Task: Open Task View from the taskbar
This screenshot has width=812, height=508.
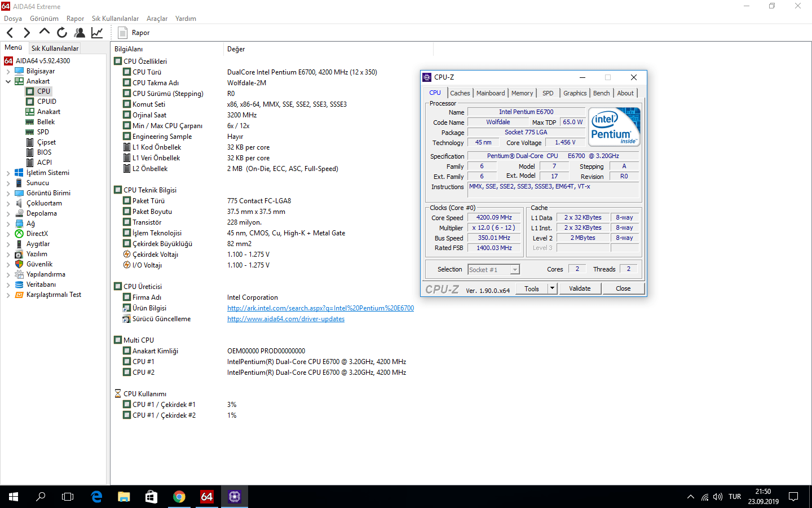Action: (x=68, y=497)
